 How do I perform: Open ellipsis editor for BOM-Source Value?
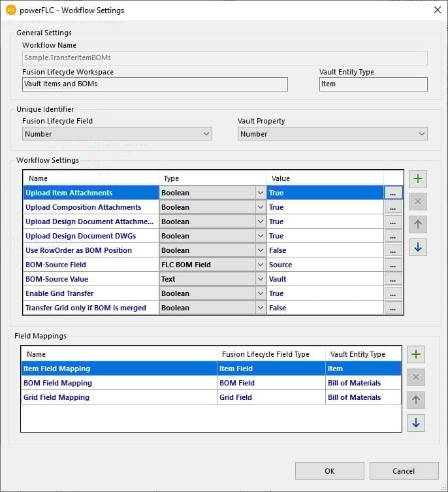(x=392, y=280)
